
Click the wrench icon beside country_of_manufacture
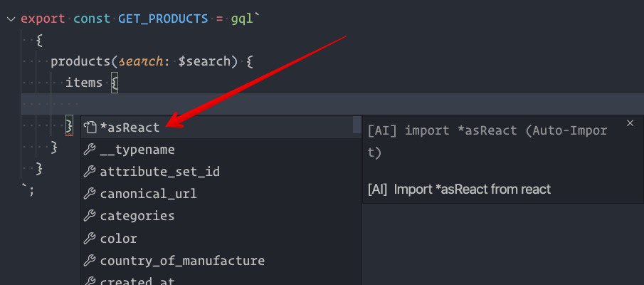pos(90,260)
